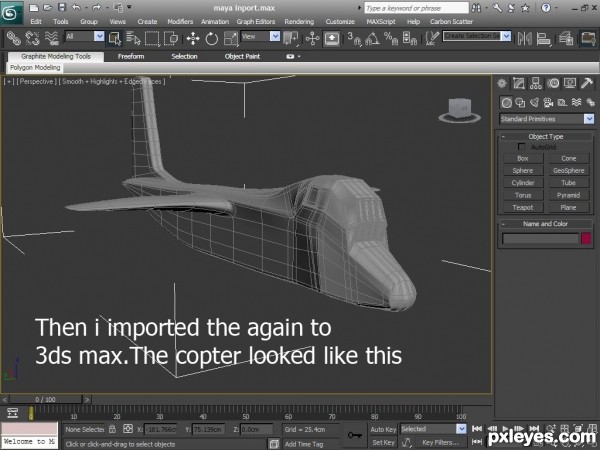
Task: Activate the Select and Rotate tool
Action: 212,39
